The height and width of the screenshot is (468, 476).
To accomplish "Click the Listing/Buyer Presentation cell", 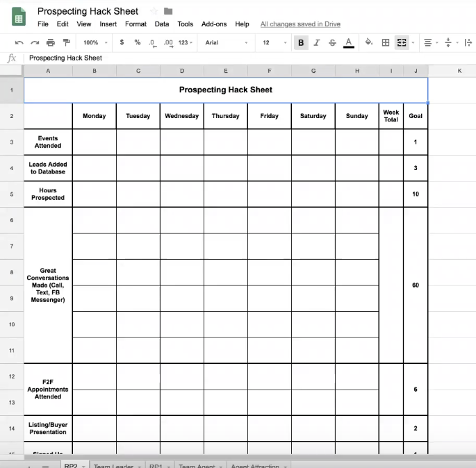I will (x=48, y=428).
